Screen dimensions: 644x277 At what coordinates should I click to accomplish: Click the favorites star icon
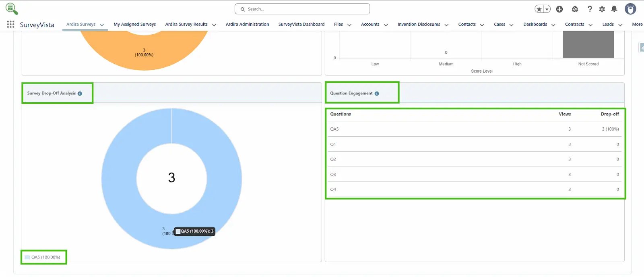click(x=539, y=9)
